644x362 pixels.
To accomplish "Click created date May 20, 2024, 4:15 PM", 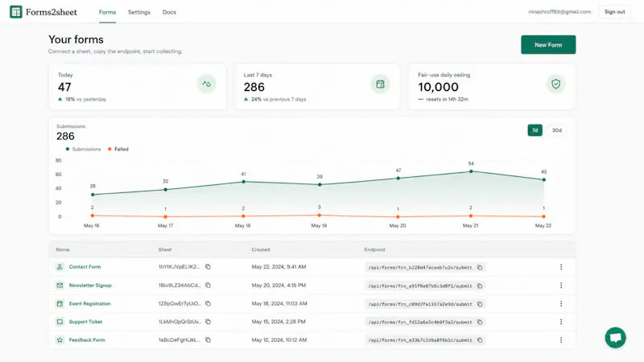I will (279, 286).
